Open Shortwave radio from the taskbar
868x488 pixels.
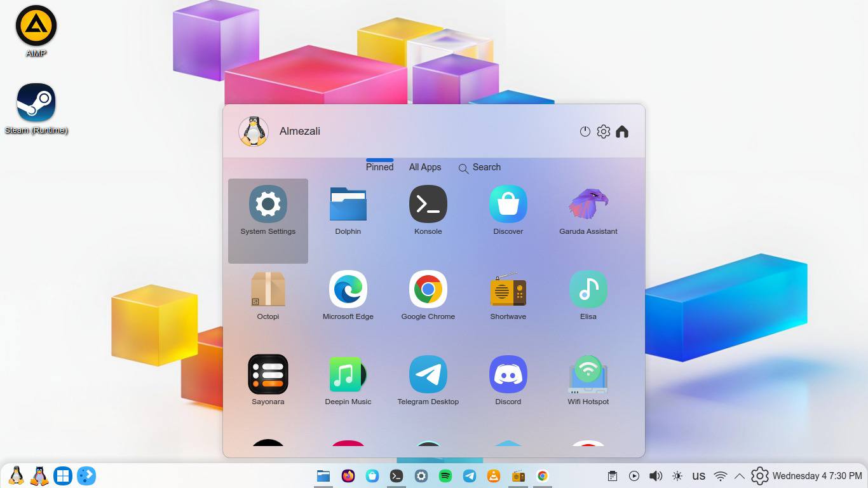[518, 476]
